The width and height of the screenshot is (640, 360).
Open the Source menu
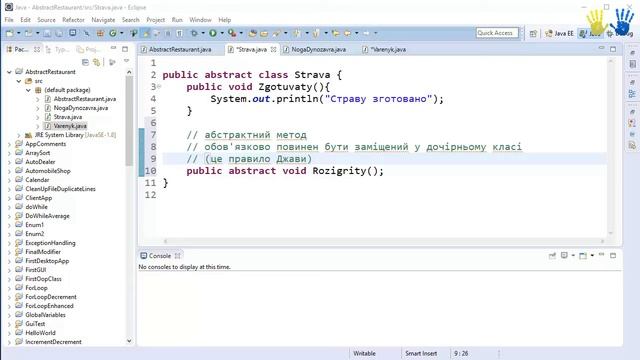coord(46,20)
